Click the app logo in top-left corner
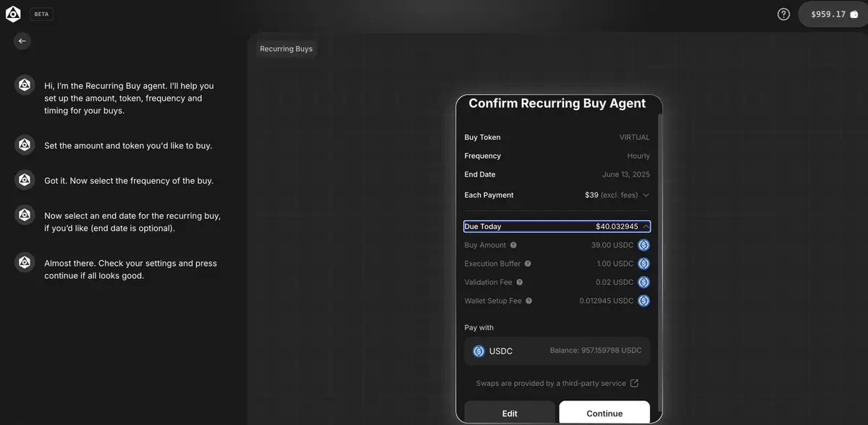The width and height of the screenshot is (868, 425). click(x=13, y=14)
